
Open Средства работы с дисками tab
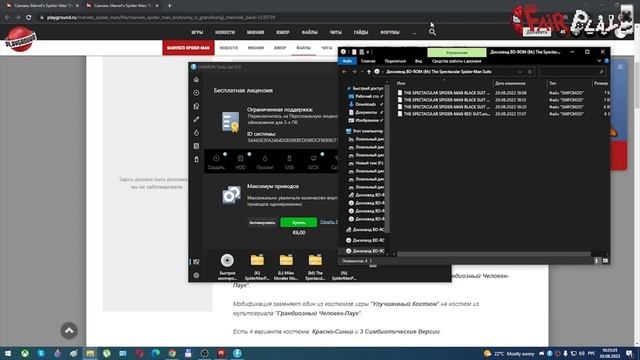click(456, 61)
